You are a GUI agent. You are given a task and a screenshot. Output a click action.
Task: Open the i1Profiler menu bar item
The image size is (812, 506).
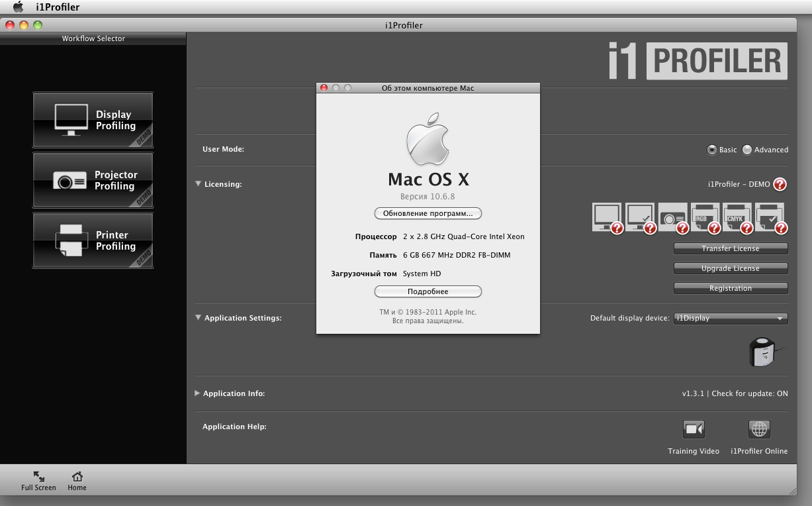point(58,7)
